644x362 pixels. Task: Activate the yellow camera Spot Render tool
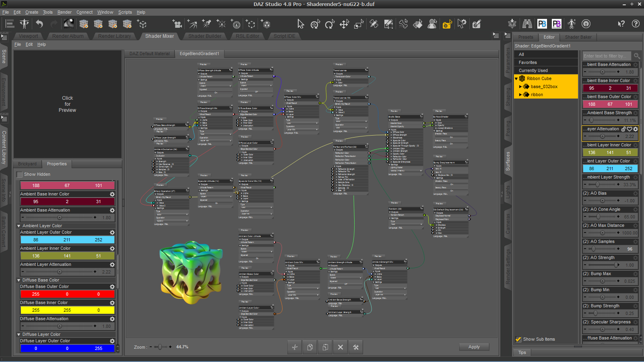[x=447, y=25]
